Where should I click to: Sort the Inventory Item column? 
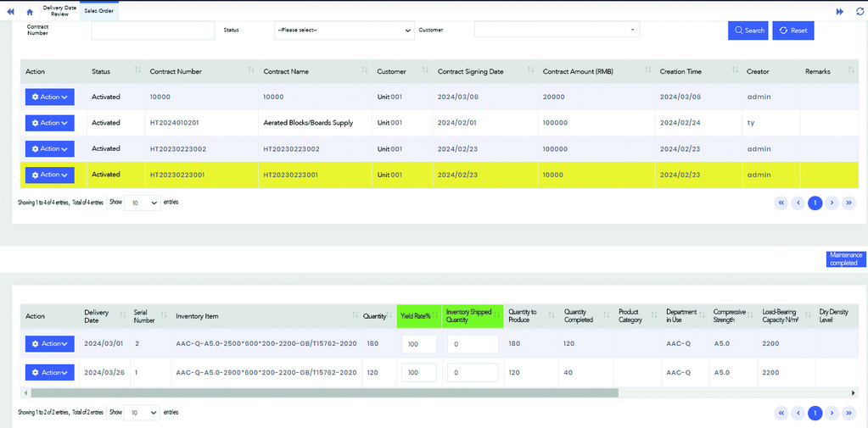coord(356,316)
